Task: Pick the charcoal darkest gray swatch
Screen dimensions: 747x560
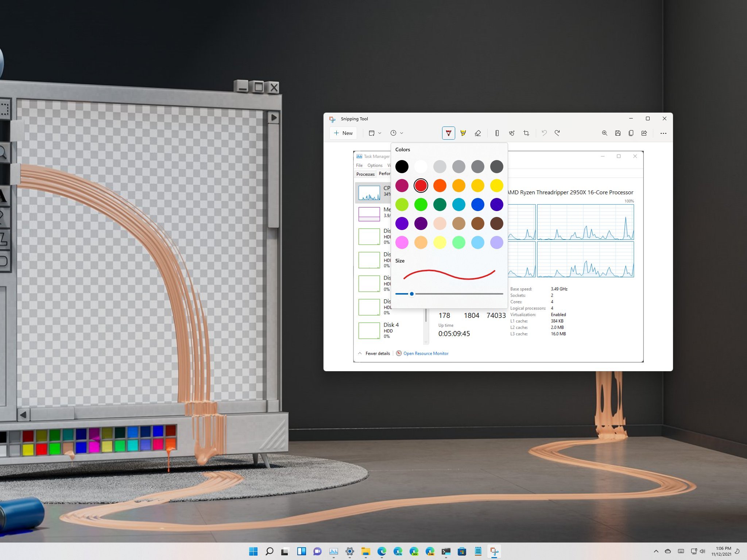Action: point(496,167)
